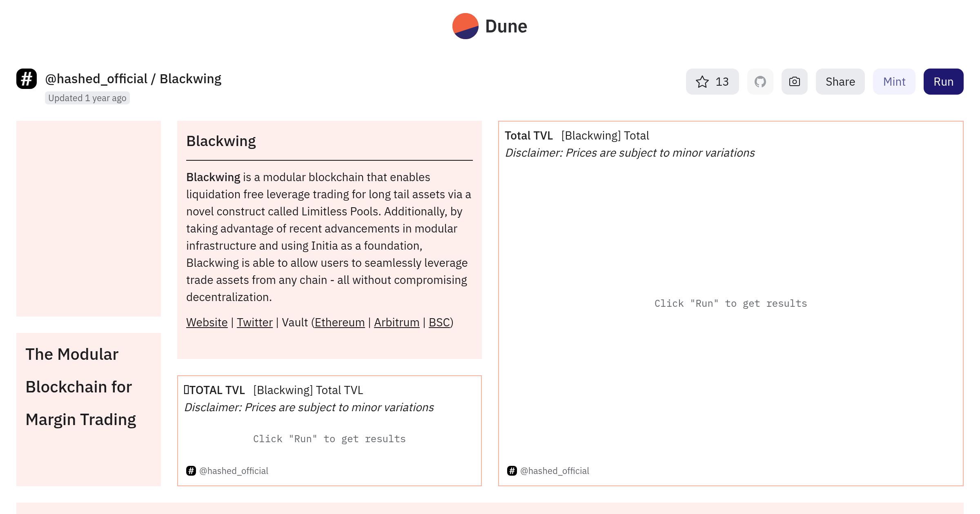Click the Updated 1 year ago badge
The image size is (980, 514).
(x=87, y=98)
